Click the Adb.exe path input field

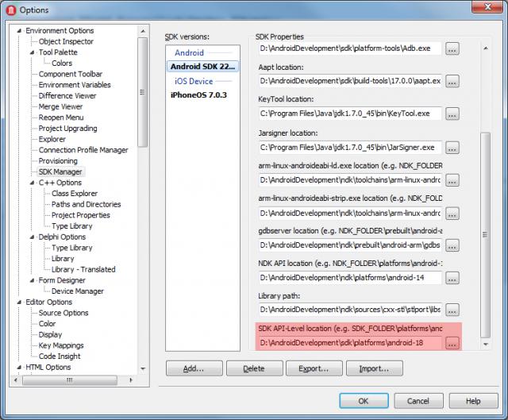pyautogui.click(x=350, y=48)
